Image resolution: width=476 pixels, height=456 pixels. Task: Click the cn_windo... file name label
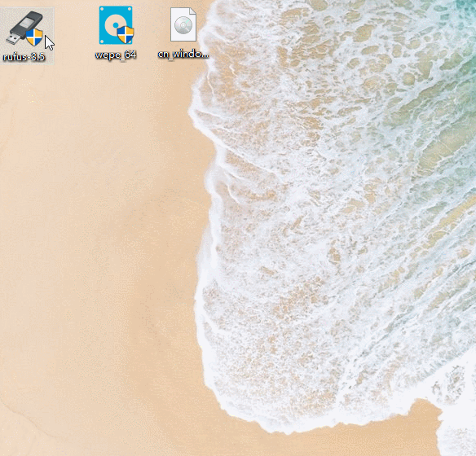[183, 54]
